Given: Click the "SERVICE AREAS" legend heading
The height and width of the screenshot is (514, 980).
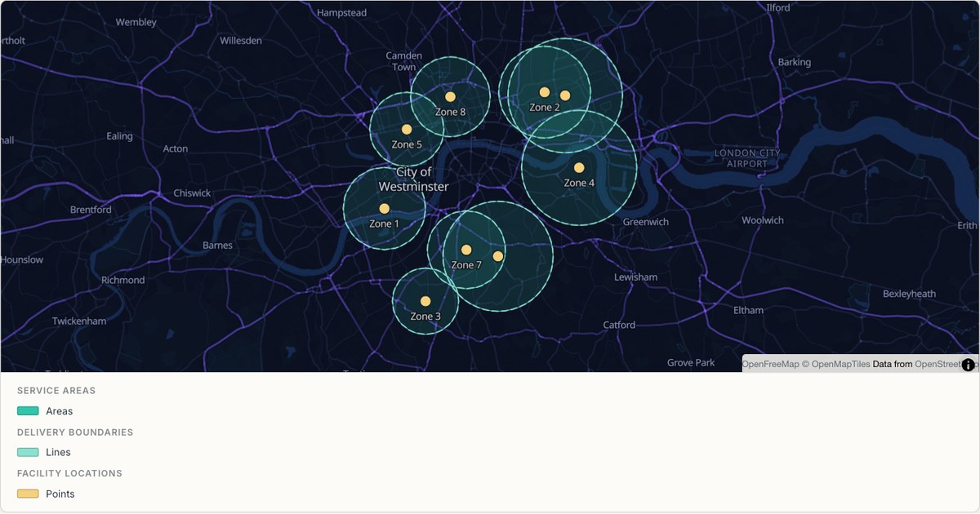Looking at the screenshot, I should click(56, 391).
